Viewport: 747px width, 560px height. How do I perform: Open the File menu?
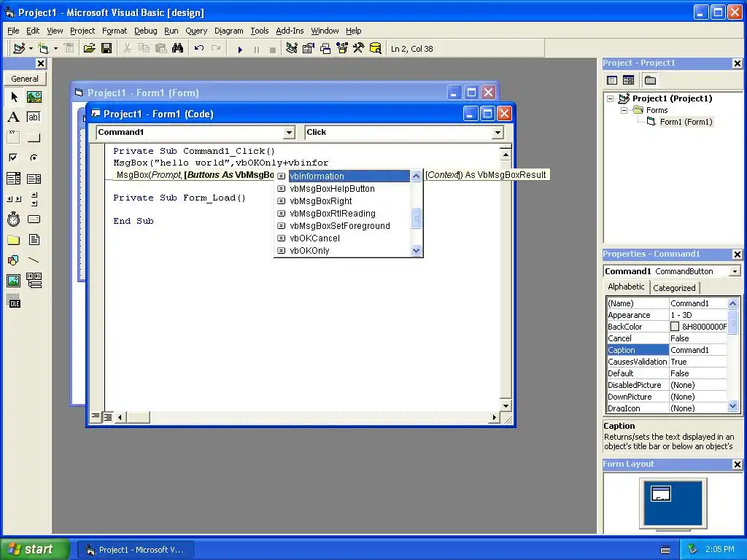point(13,31)
